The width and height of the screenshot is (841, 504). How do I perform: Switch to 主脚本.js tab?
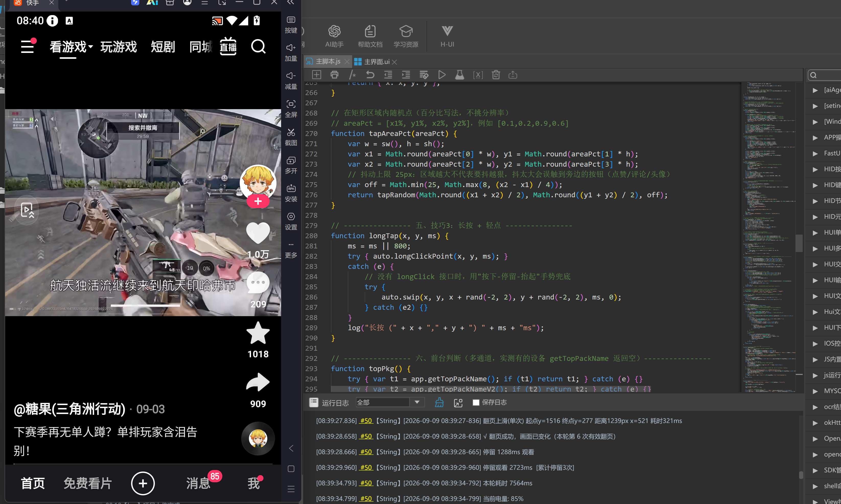tap(328, 62)
